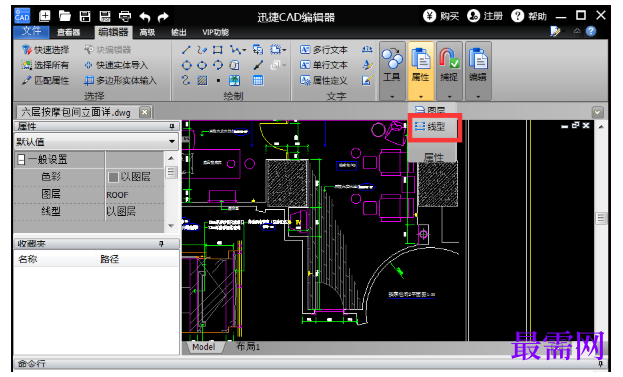Viewport: 623px width, 377px height.
Task: Select the Line draw tool
Action: [x=186, y=50]
